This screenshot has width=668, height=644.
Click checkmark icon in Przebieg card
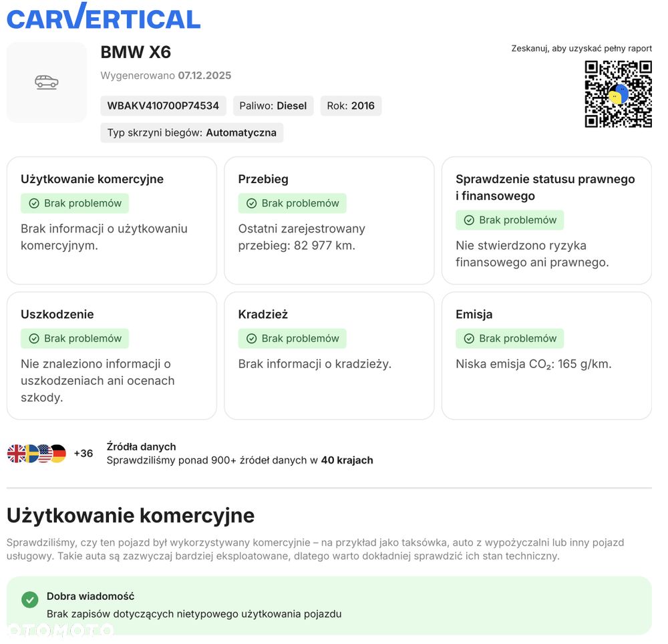point(252,203)
